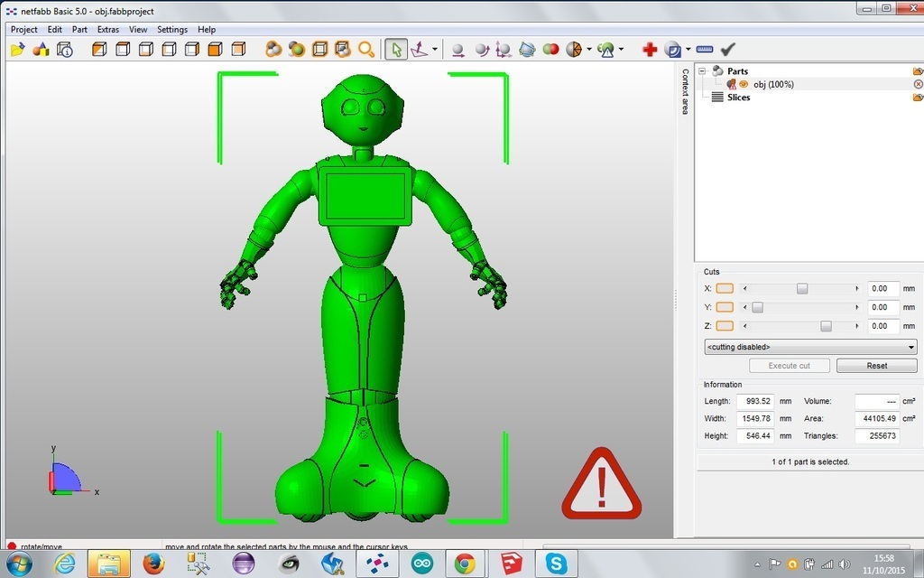
Task: Click the ruler measurement tool icon
Action: [705, 50]
